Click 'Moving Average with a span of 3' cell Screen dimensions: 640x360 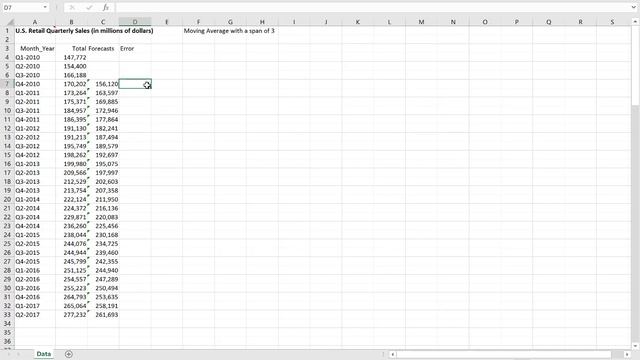tap(229, 31)
